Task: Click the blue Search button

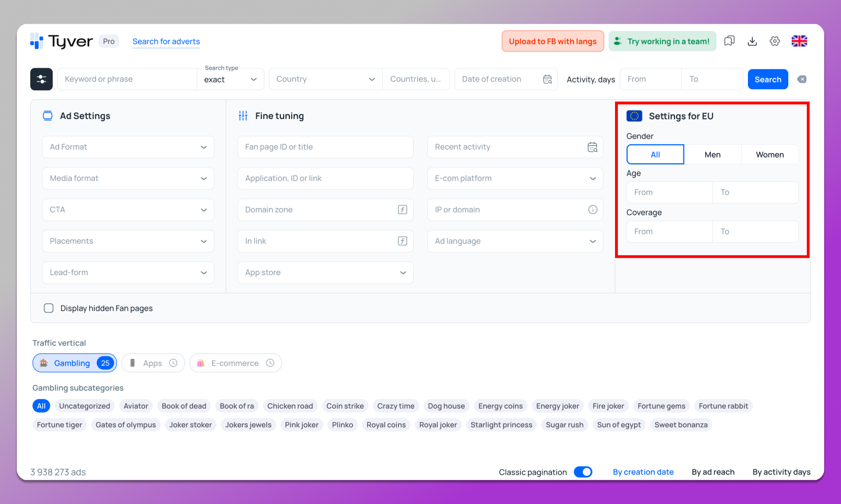Action: point(768,79)
